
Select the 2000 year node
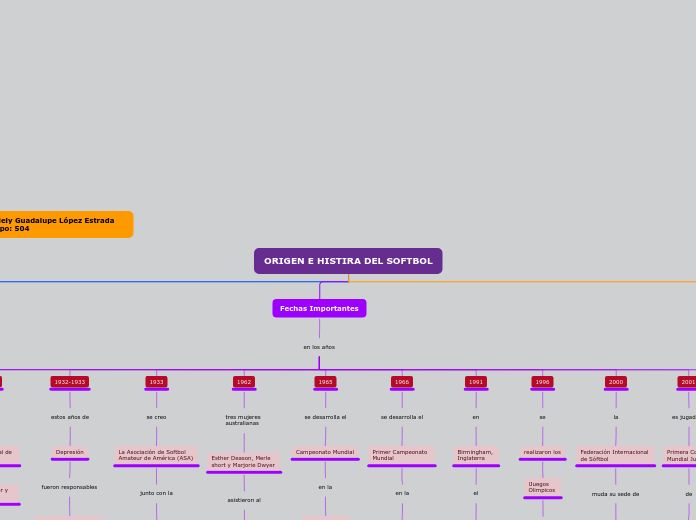coord(616,382)
